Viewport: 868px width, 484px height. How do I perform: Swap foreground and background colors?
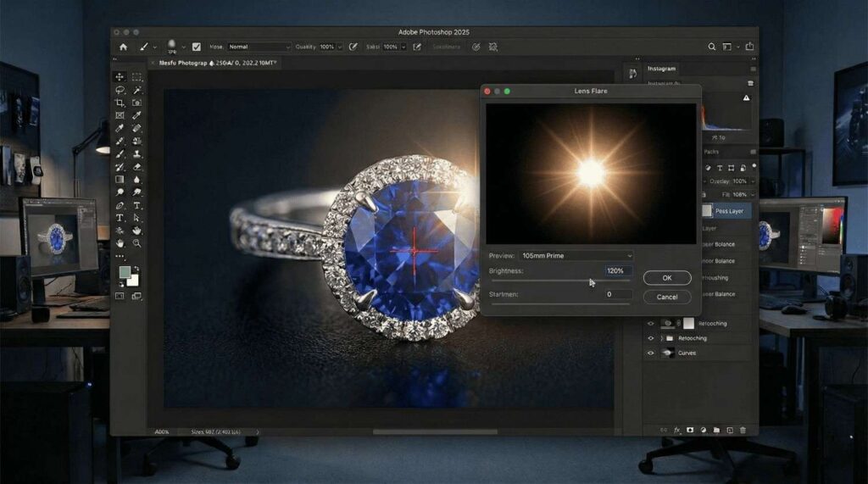tap(136, 269)
